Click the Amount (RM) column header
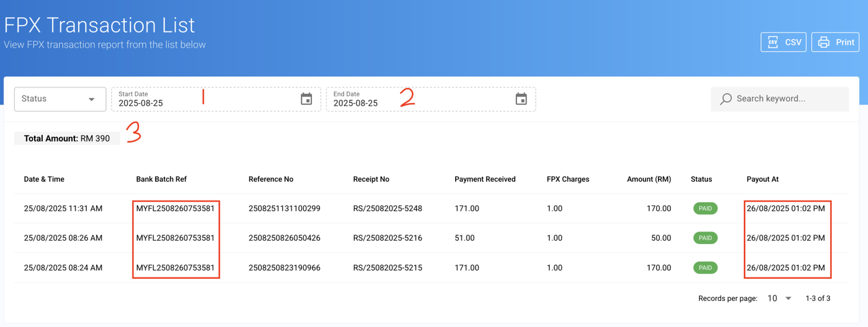The width and height of the screenshot is (868, 327). click(649, 179)
